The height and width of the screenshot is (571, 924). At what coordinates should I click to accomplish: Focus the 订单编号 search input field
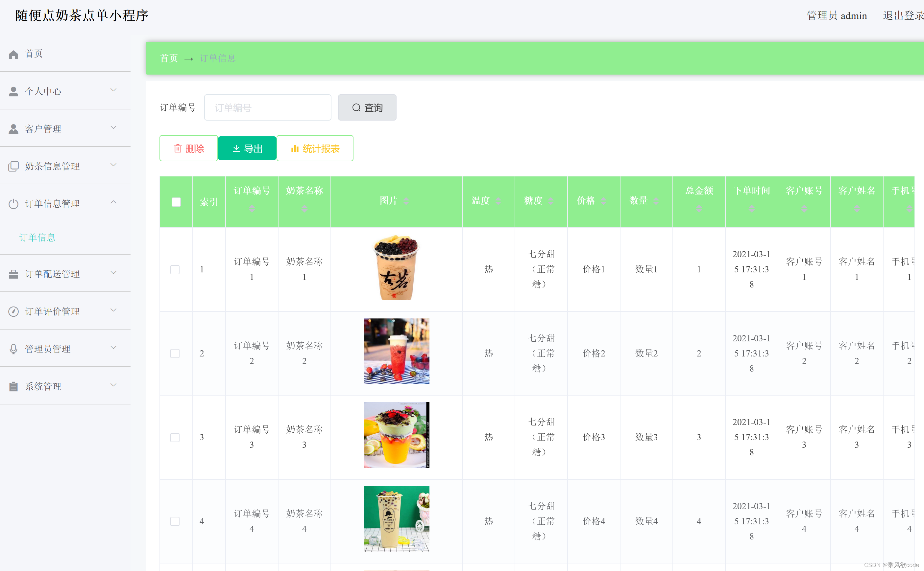coord(268,108)
